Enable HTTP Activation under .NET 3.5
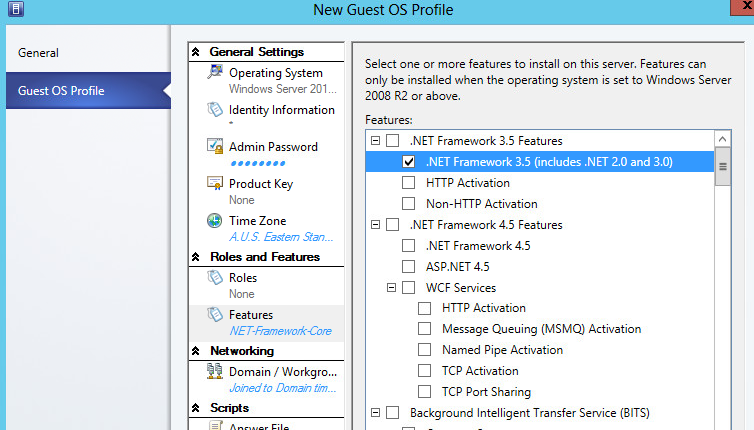Screen dimensions: 754x430 coord(408,183)
